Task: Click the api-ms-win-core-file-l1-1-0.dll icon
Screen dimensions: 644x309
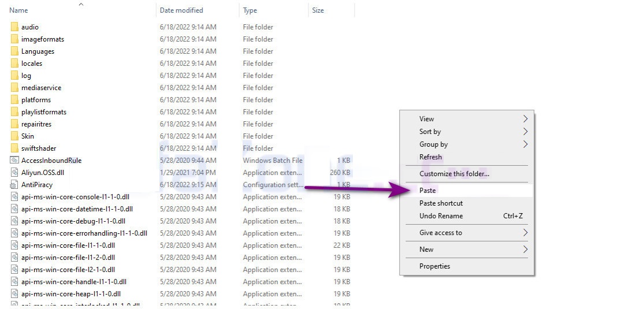Action: pyautogui.click(x=14, y=245)
